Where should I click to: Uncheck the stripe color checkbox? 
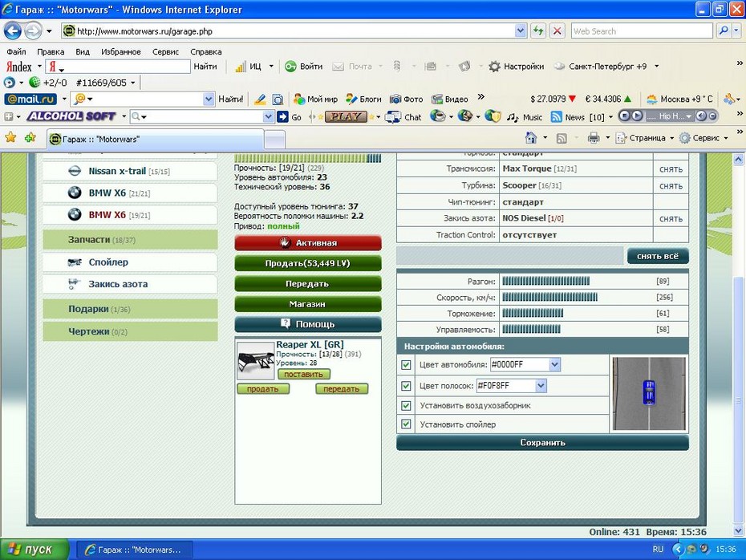pyautogui.click(x=406, y=386)
